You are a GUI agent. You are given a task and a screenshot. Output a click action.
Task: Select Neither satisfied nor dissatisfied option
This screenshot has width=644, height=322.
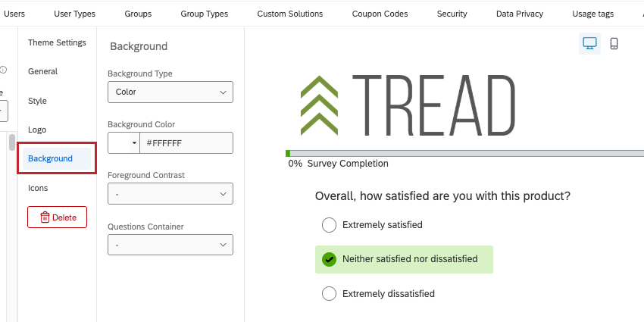[329, 259]
